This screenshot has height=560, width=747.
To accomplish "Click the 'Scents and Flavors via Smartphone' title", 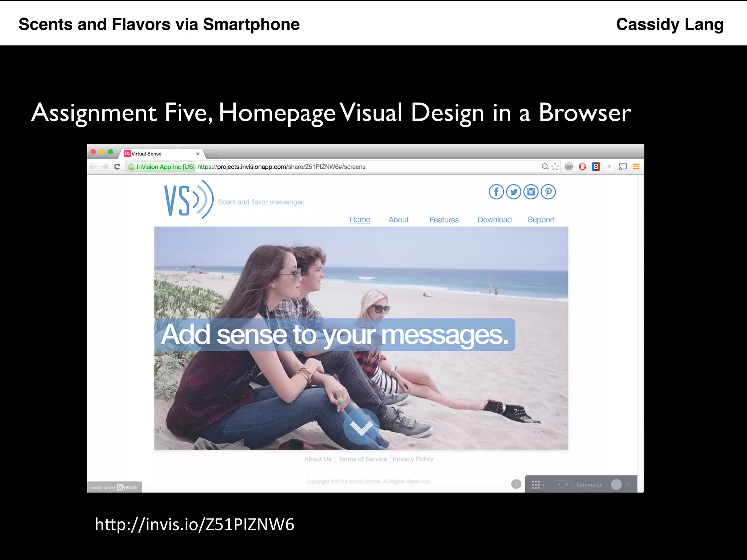I will [159, 24].
